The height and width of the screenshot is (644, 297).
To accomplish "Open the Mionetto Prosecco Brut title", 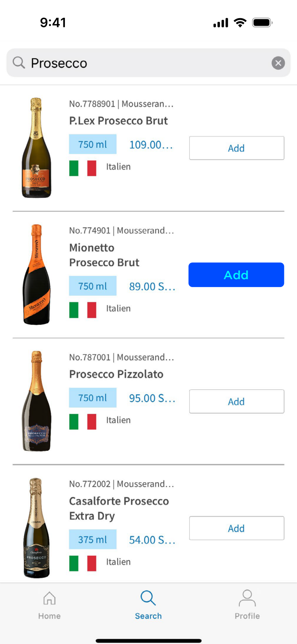I will click(104, 255).
